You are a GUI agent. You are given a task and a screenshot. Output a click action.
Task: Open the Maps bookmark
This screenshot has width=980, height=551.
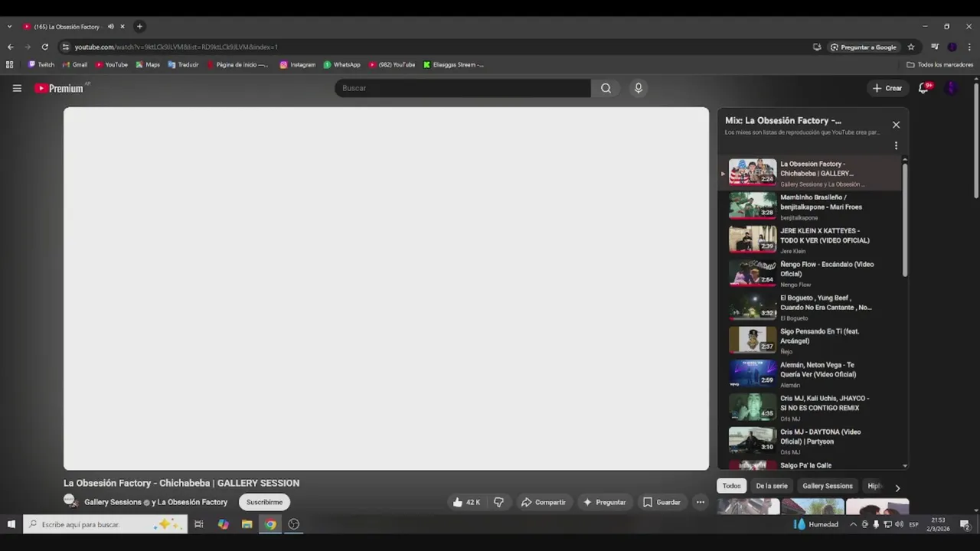pos(148,64)
